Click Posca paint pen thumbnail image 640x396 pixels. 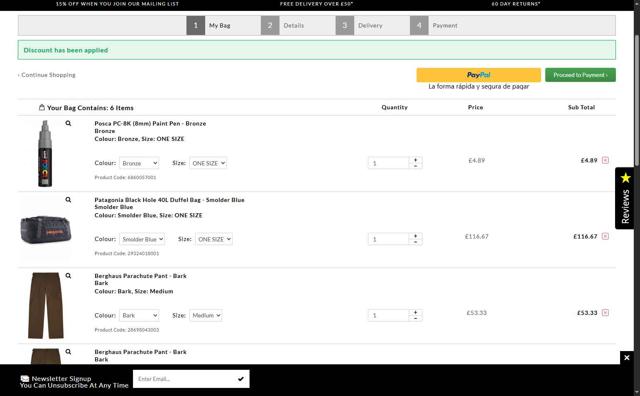tap(45, 154)
